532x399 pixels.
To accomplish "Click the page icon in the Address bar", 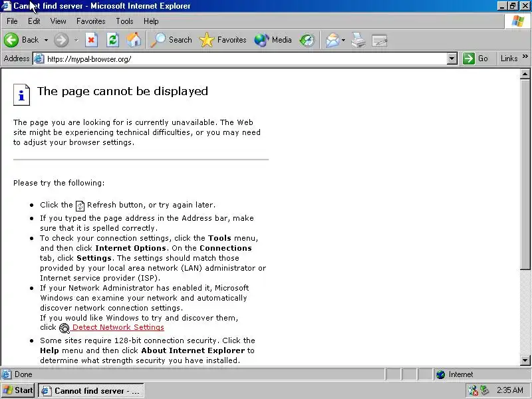I will [x=39, y=59].
